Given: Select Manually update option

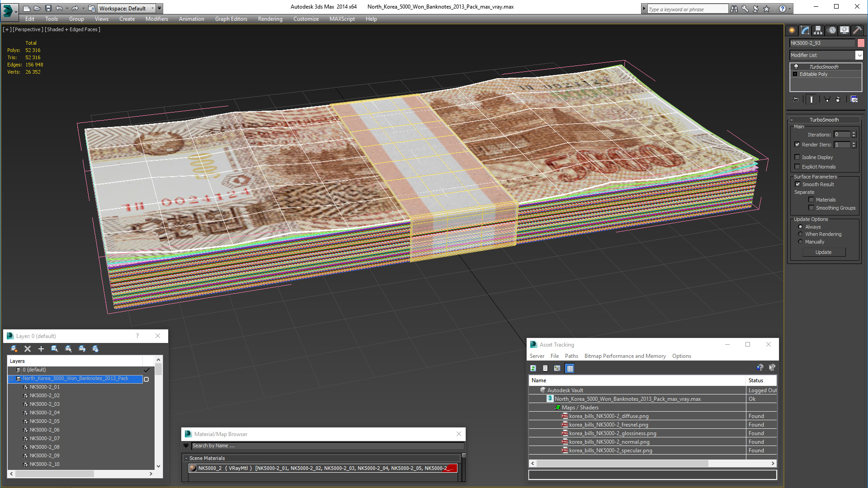Looking at the screenshot, I should pos(801,242).
